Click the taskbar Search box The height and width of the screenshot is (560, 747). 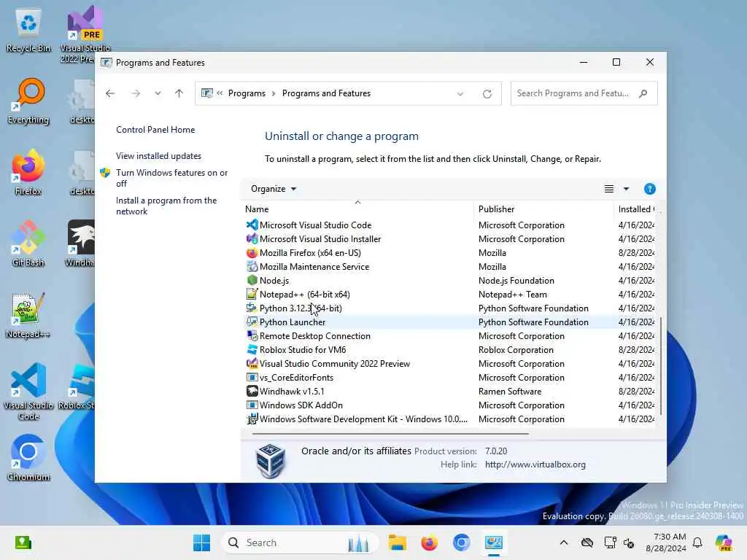(300, 542)
